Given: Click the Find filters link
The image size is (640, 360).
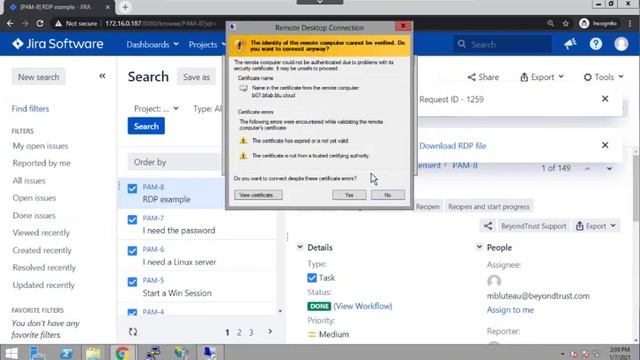Looking at the screenshot, I should tap(30, 109).
